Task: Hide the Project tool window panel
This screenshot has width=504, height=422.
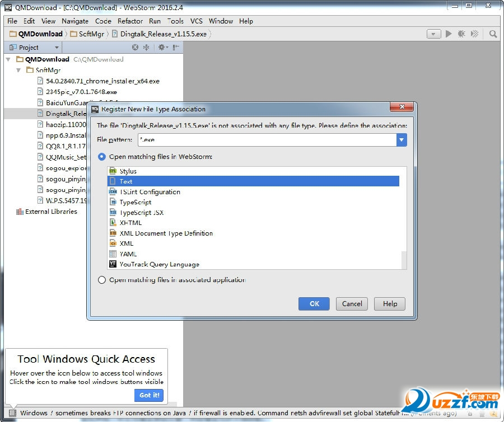Action: [174, 48]
